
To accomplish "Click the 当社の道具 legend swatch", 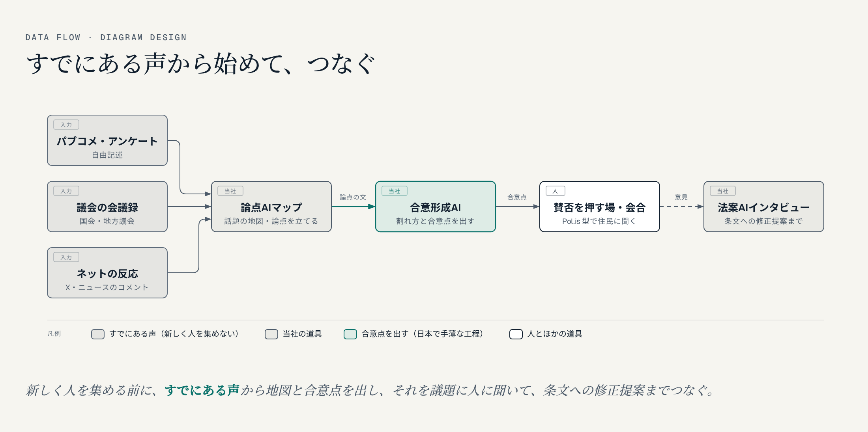I will click(x=271, y=334).
